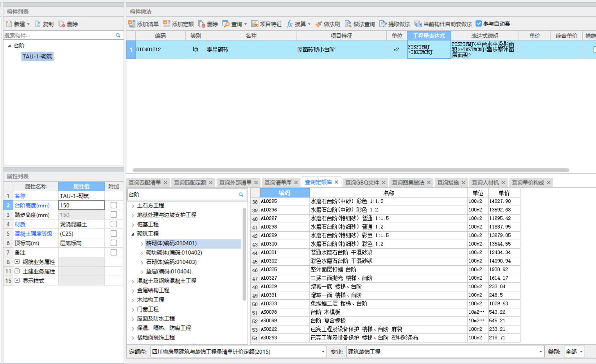The width and height of the screenshot is (596, 364).
Task: Close the 查询外部清单 tab
Action: coord(256,182)
